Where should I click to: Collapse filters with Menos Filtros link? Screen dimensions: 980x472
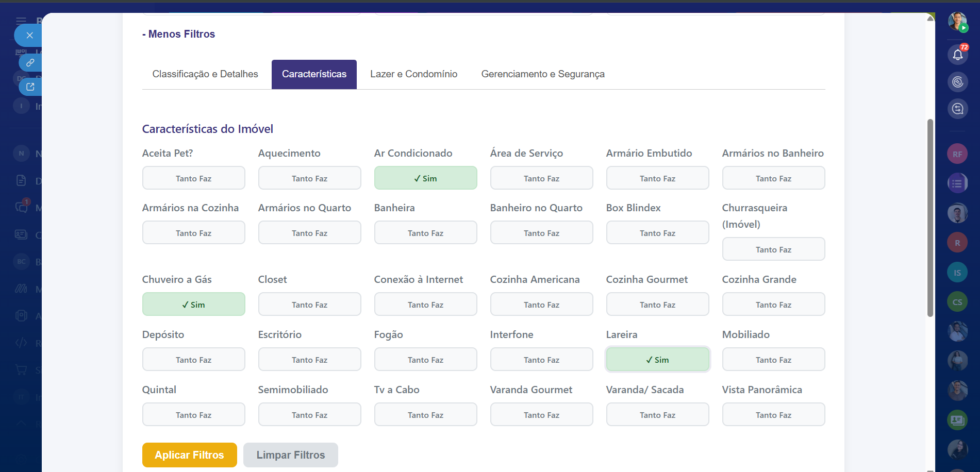coord(178,34)
